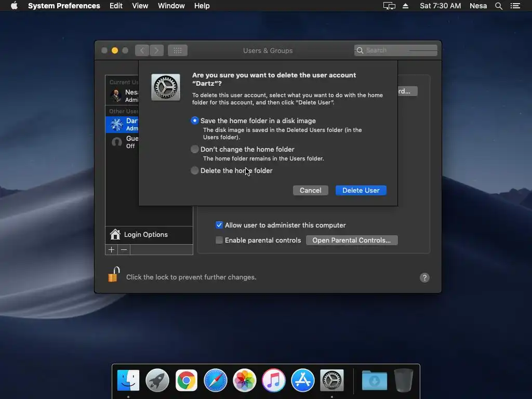Click the snowflake avatar of Dartz
This screenshot has height=399, width=532.
116,125
